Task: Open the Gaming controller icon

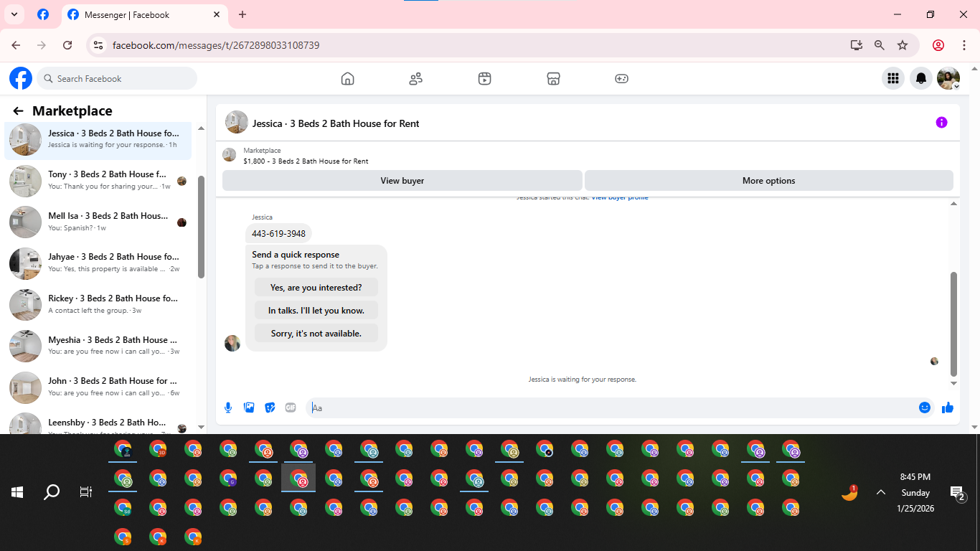Action: point(622,79)
